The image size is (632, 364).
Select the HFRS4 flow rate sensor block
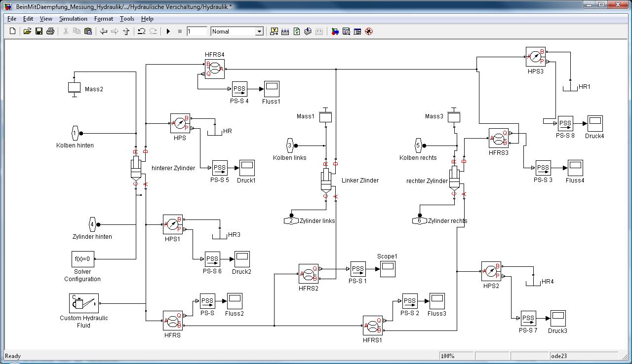tap(215, 69)
